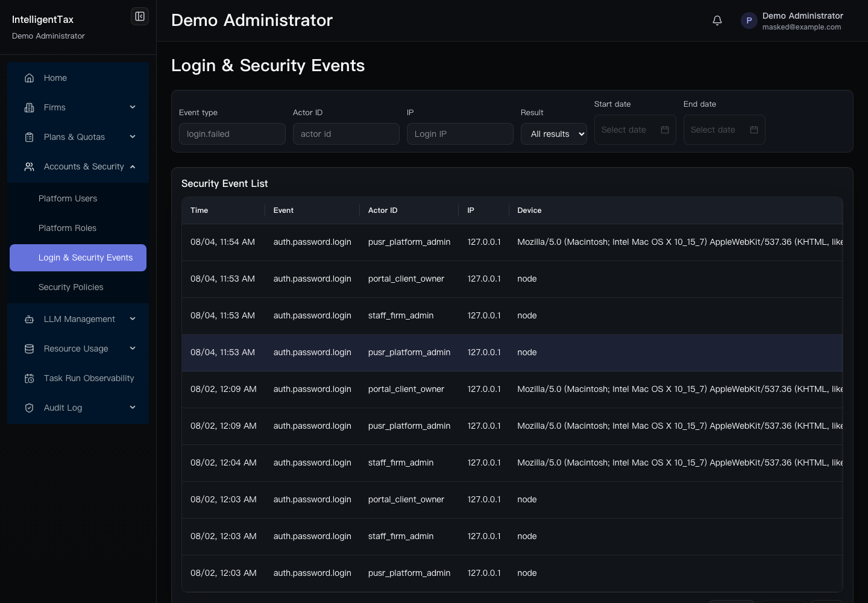Collapse the sidebar with the panel icon

pyautogui.click(x=140, y=16)
